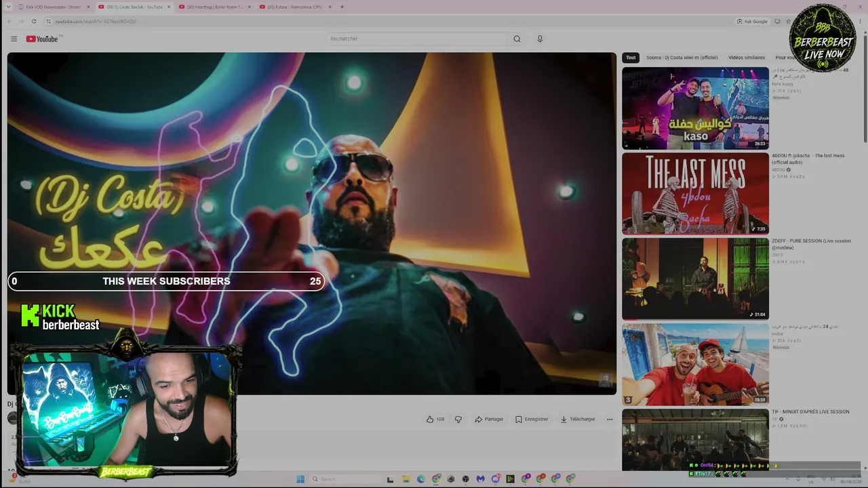The width and height of the screenshot is (868, 488).
Task: Download the video with Télécharger
Action: 578,420
